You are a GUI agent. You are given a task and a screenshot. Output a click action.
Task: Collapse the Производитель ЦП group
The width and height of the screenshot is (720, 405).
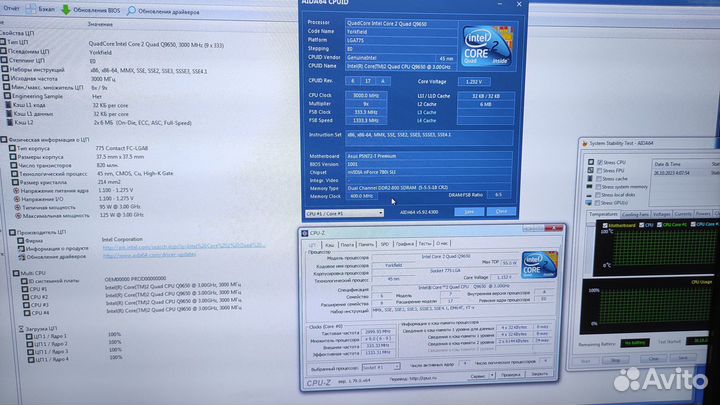(12, 232)
